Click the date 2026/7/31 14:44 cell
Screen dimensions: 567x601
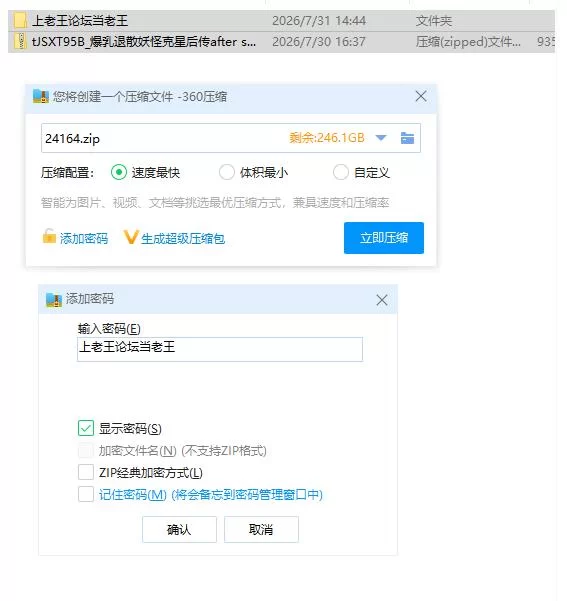click(x=319, y=21)
